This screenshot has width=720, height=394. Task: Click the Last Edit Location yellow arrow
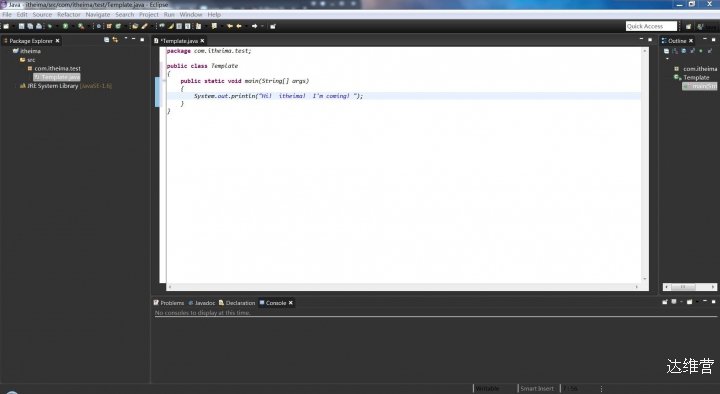[x=230, y=26]
